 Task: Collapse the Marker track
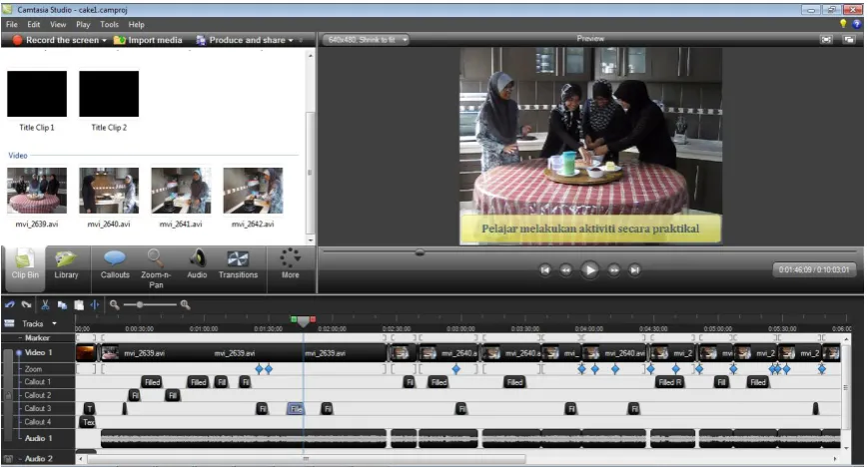point(21,337)
